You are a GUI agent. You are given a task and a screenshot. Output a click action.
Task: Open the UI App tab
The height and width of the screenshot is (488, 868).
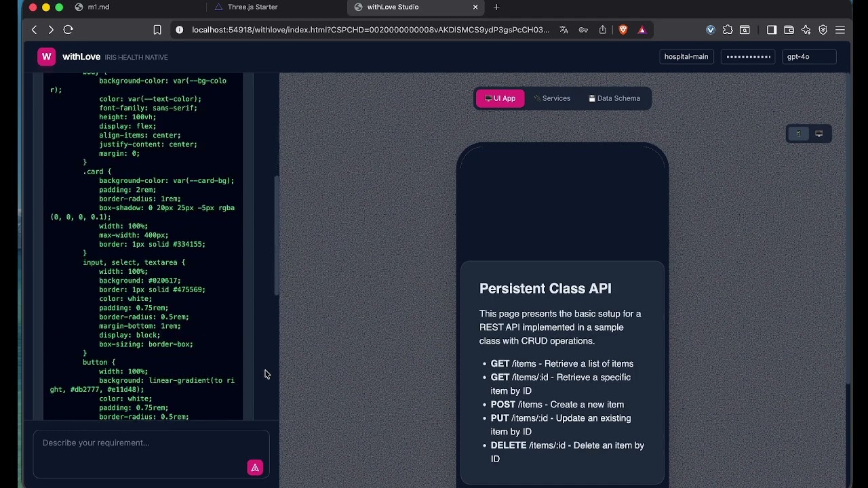(500, 98)
